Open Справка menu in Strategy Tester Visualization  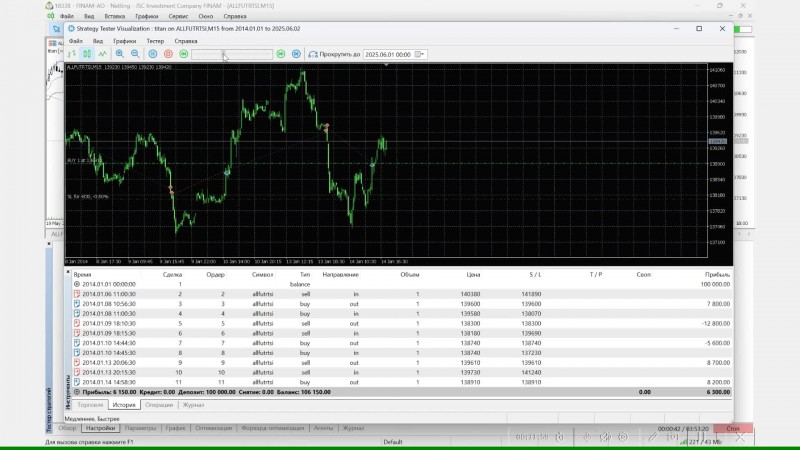[186, 41]
